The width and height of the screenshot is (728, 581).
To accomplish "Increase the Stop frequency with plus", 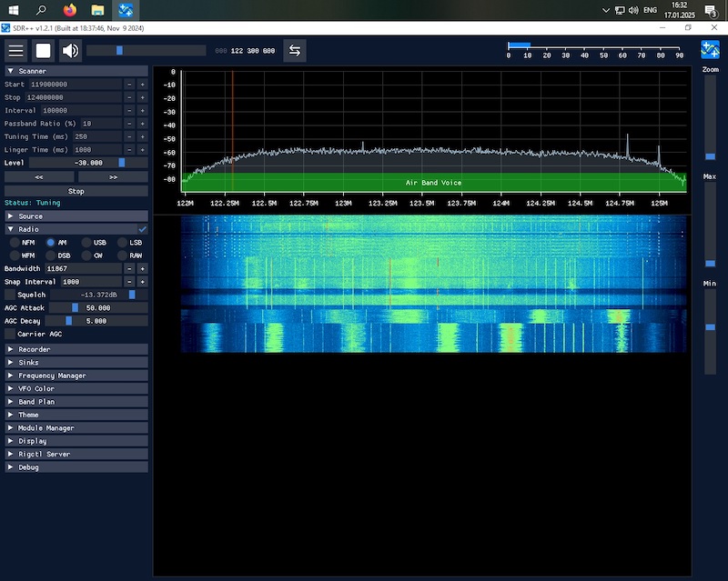I will [x=143, y=97].
